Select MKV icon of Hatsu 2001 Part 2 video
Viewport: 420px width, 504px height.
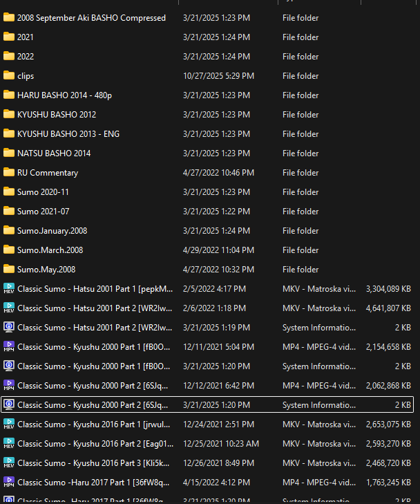(9, 308)
